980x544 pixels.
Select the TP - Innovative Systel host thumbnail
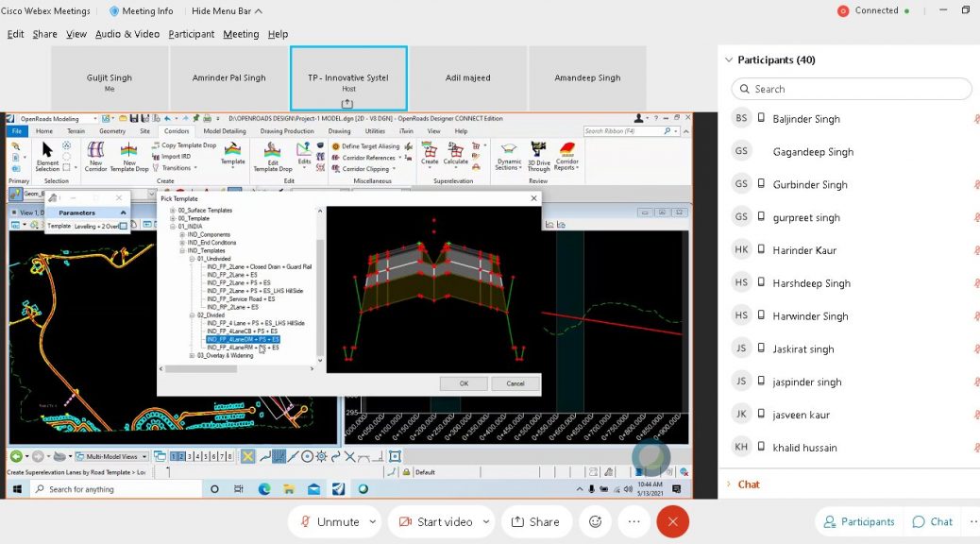[x=348, y=78]
